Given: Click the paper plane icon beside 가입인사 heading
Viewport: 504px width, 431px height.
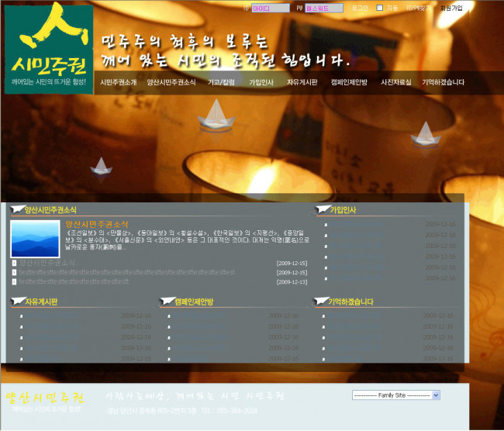Looking at the screenshot, I should click(323, 209).
